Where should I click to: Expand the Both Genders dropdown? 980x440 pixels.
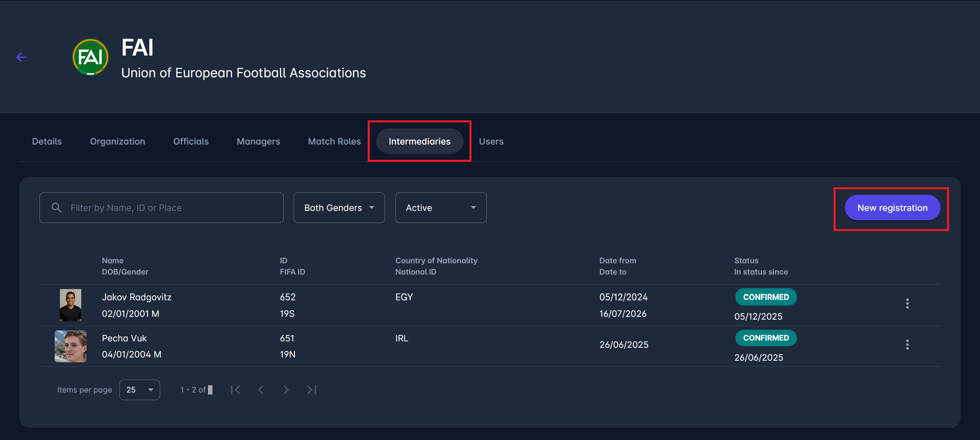tap(339, 208)
